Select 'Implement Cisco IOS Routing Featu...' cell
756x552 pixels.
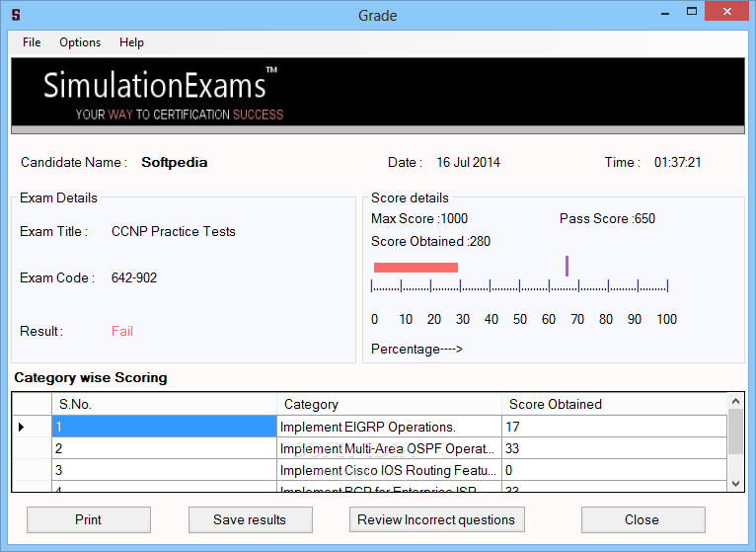[389, 470]
